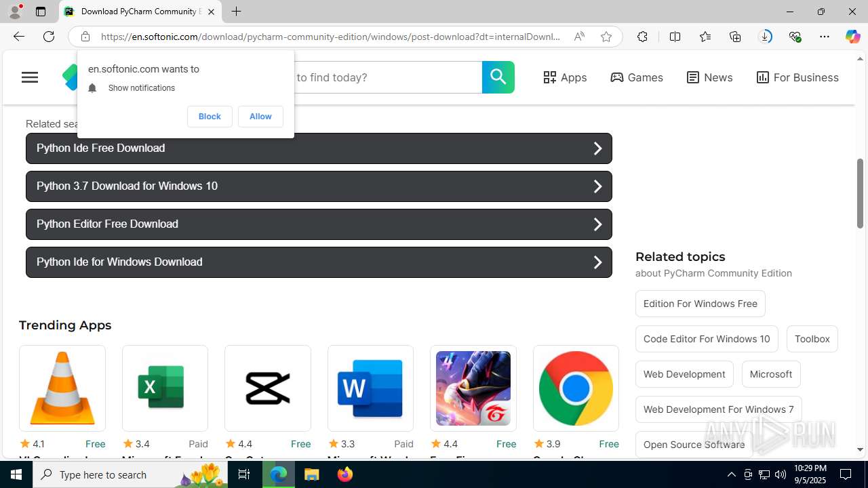Select Web Development topic tag
The height and width of the screenshot is (488, 868).
pyautogui.click(x=684, y=374)
